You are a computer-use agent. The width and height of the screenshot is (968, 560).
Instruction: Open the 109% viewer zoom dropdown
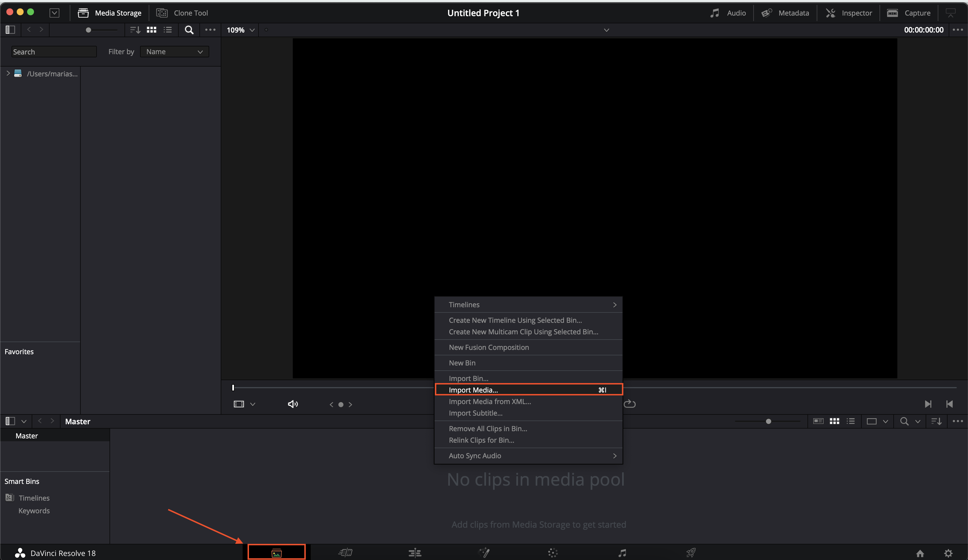tap(240, 30)
